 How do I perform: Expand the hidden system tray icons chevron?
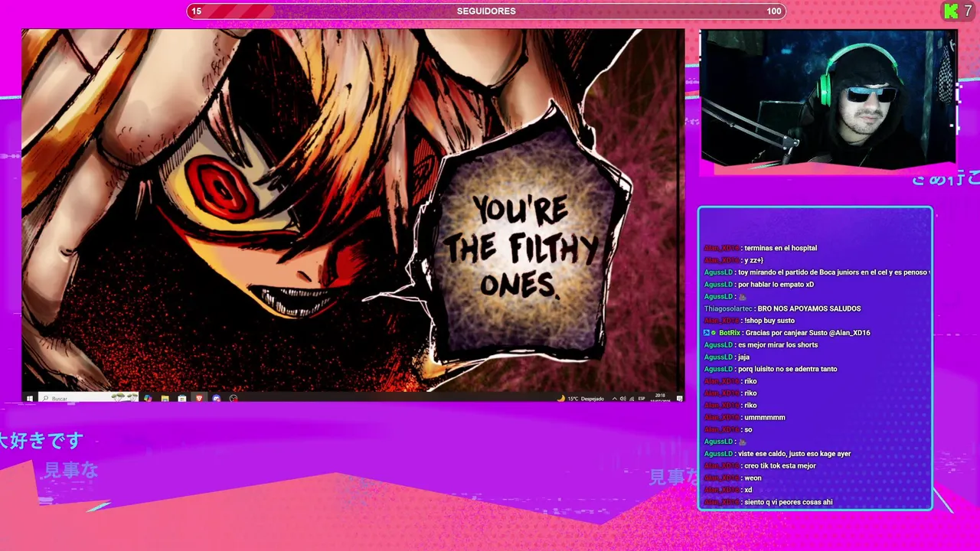click(615, 399)
